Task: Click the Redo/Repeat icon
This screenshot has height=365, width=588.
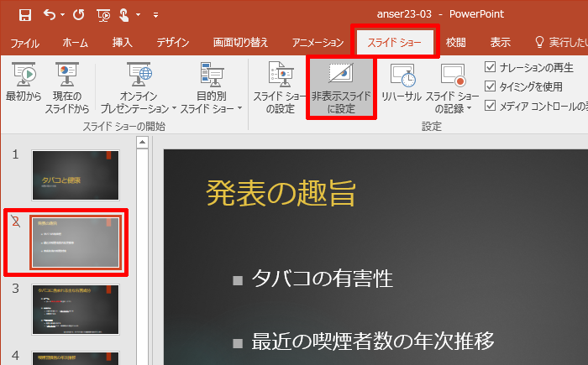Action: pos(78,15)
